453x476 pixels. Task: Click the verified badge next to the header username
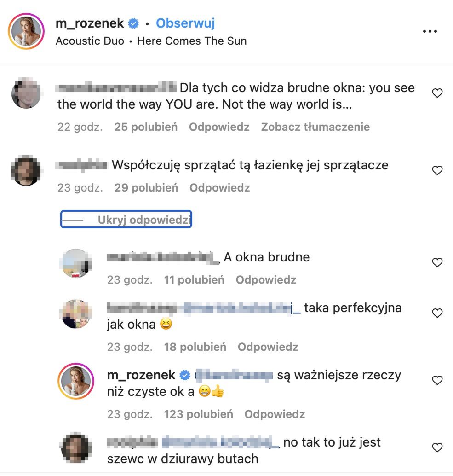pyautogui.click(x=134, y=23)
